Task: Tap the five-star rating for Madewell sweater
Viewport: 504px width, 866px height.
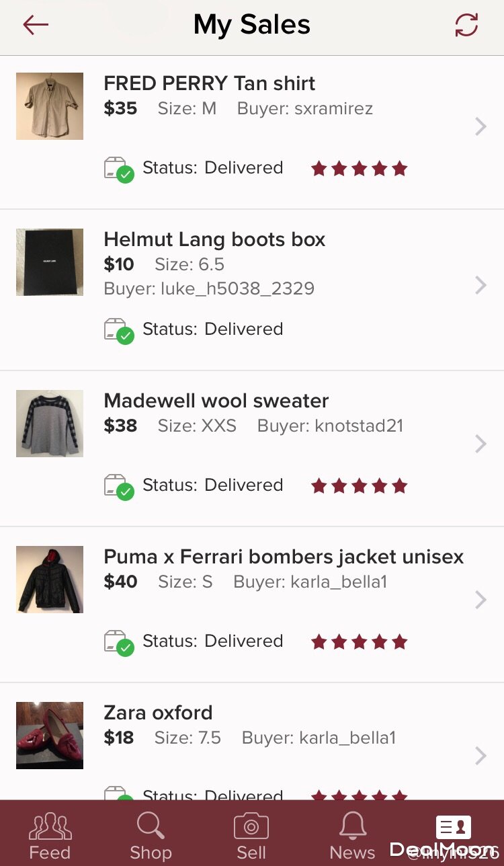Action: pyautogui.click(x=359, y=485)
